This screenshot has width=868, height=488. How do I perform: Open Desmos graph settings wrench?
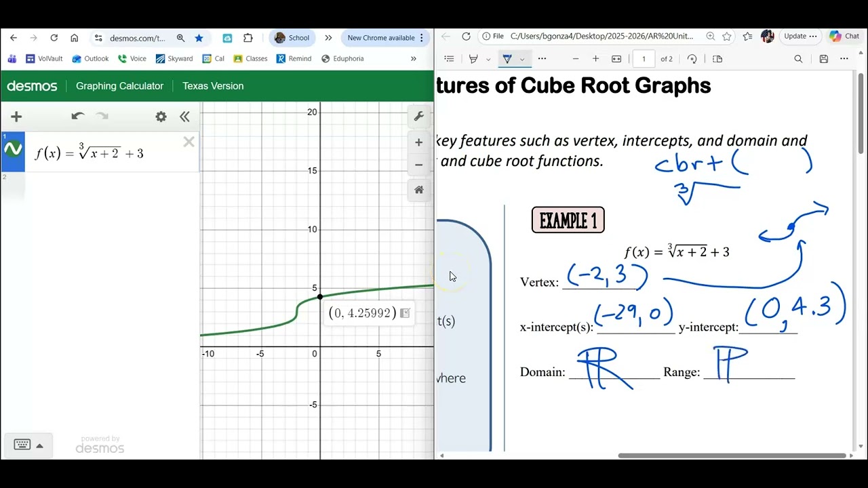pyautogui.click(x=419, y=117)
